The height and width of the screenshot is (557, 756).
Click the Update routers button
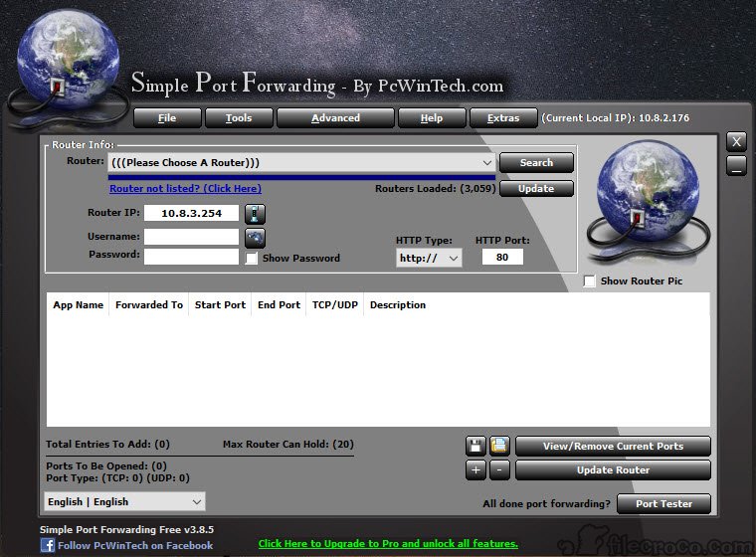click(536, 189)
